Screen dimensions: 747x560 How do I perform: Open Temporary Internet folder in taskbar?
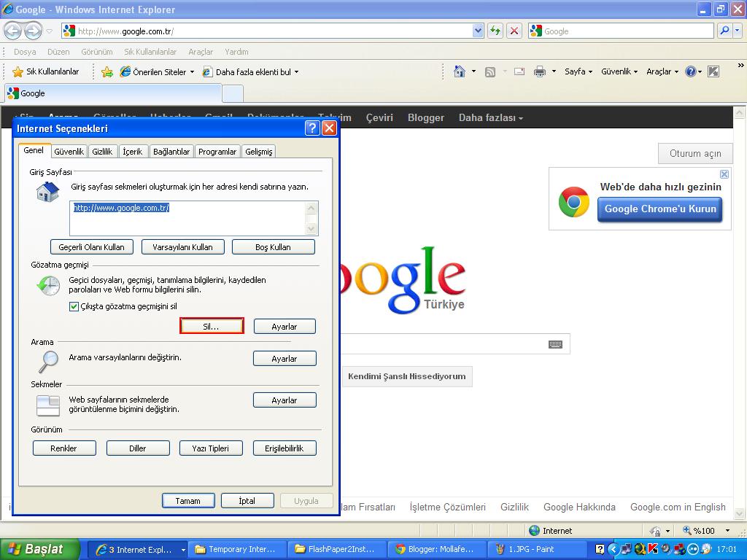pos(238,549)
